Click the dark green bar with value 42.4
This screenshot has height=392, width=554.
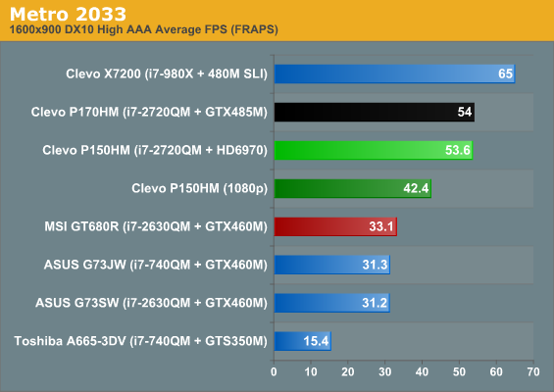pos(353,188)
